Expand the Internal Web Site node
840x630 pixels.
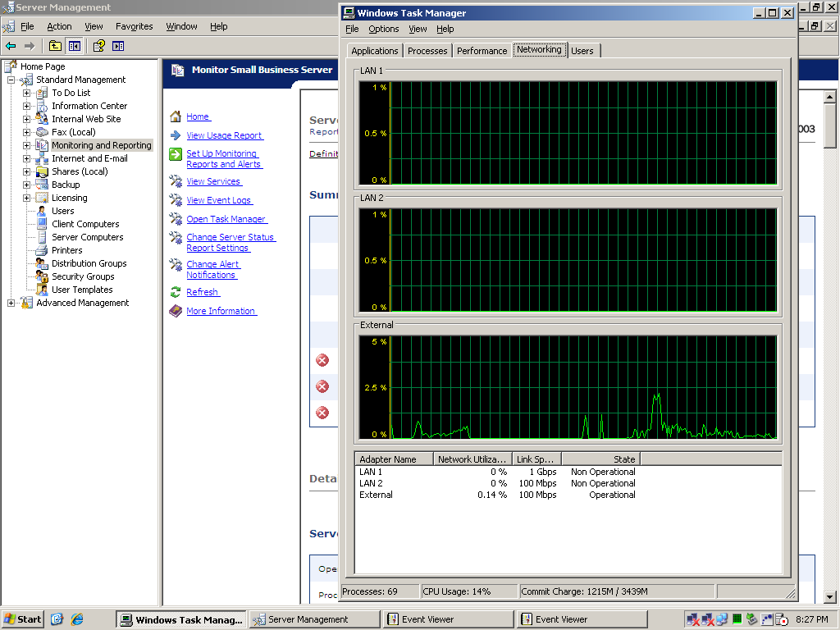pos(26,119)
